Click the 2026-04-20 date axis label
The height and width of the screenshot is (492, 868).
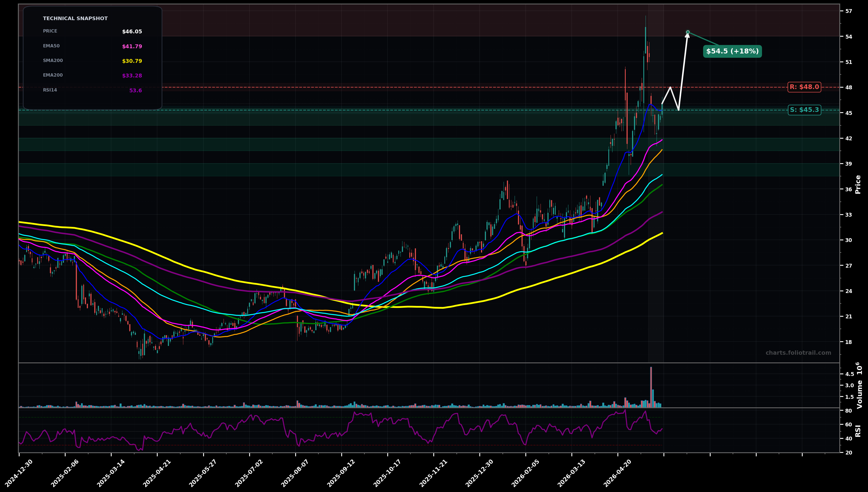(618, 473)
